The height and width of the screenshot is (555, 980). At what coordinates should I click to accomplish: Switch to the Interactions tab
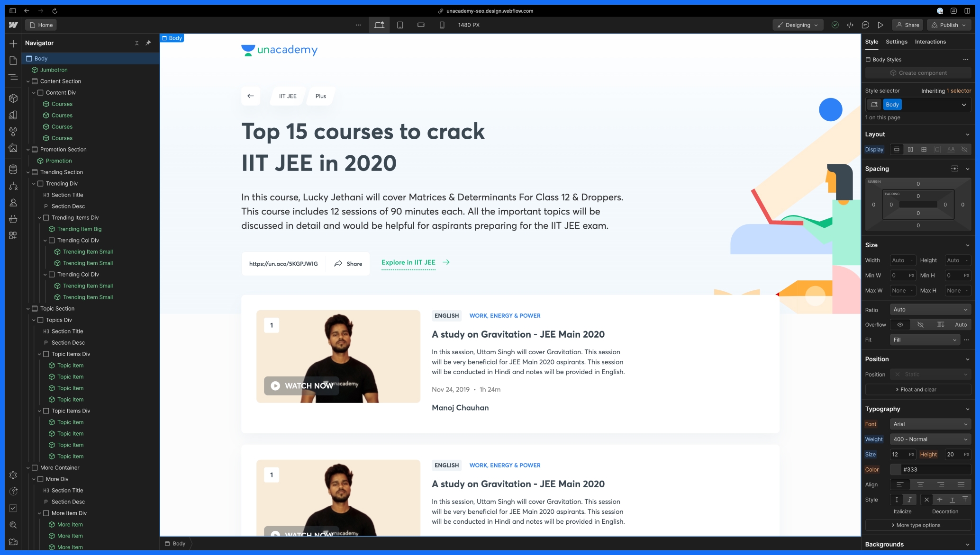[930, 42]
